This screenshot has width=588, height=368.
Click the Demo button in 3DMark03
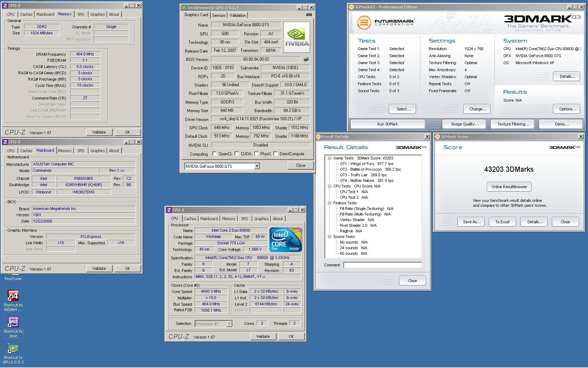point(561,124)
